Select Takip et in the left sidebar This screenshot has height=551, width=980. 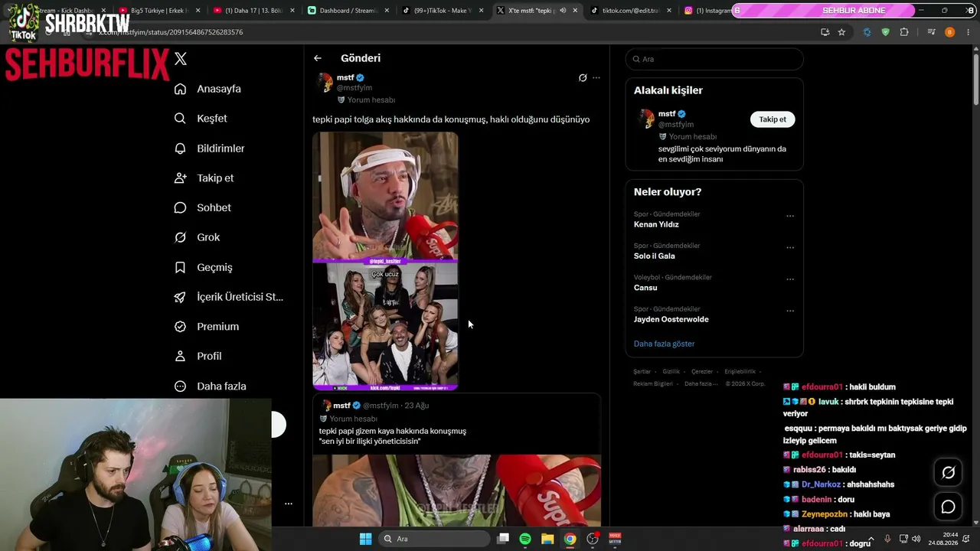tap(204, 178)
